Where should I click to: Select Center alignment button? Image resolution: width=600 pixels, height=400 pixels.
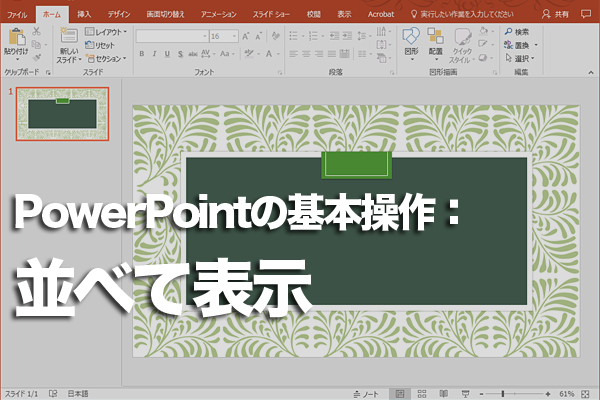pyautogui.click(x=306, y=54)
